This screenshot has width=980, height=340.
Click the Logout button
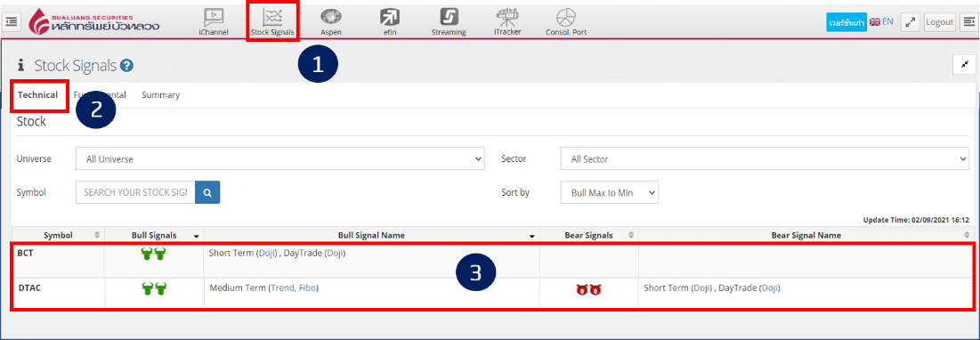click(x=939, y=22)
